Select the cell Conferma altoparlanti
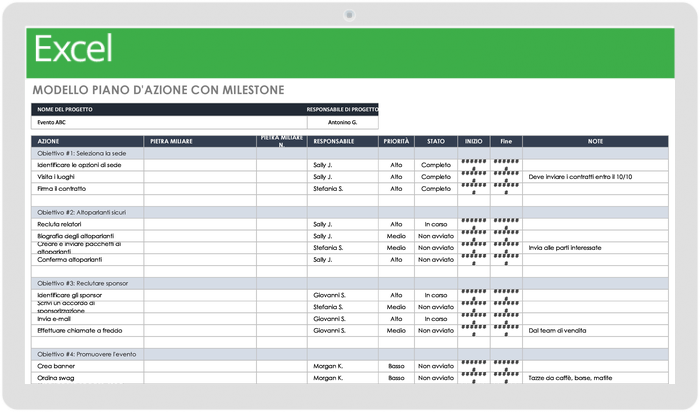This screenshot has height=412, width=700. click(x=88, y=260)
